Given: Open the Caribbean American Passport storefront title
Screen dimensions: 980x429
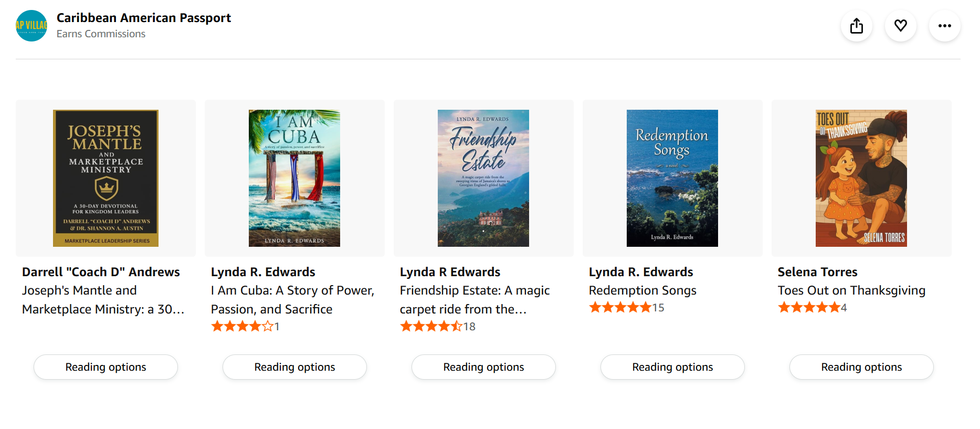Looking at the screenshot, I should click(x=144, y=18).
